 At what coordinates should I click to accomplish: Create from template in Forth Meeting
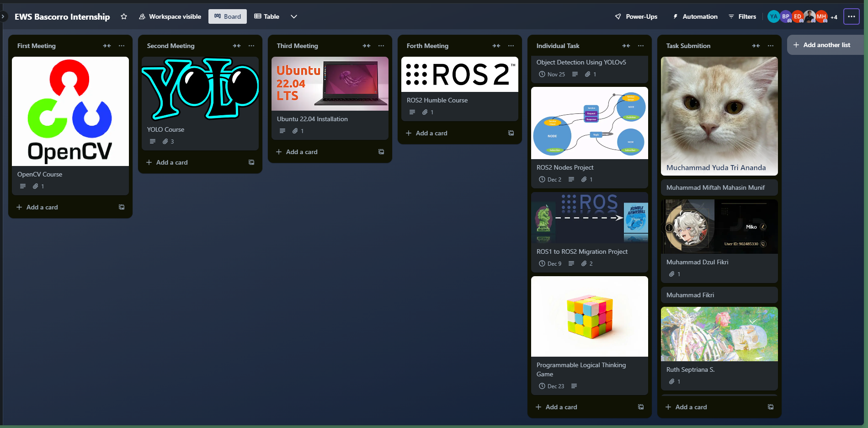(511, 133)
